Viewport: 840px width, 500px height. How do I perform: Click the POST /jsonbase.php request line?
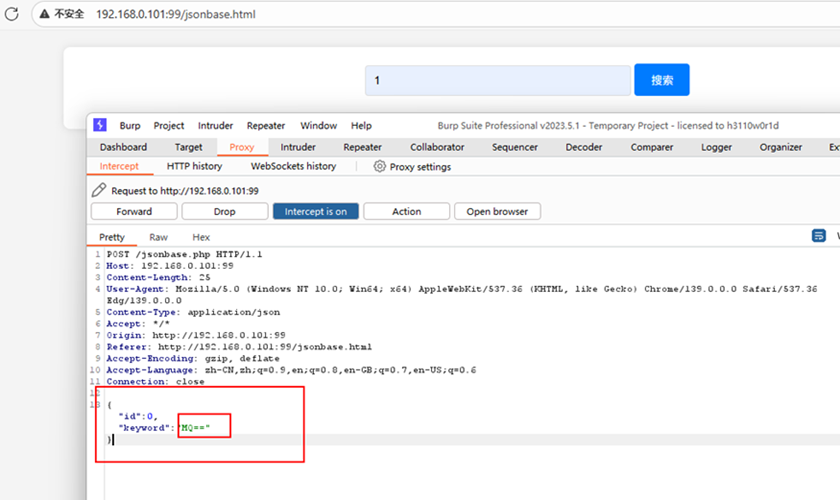pyautogui.click(x=184, y=254)
